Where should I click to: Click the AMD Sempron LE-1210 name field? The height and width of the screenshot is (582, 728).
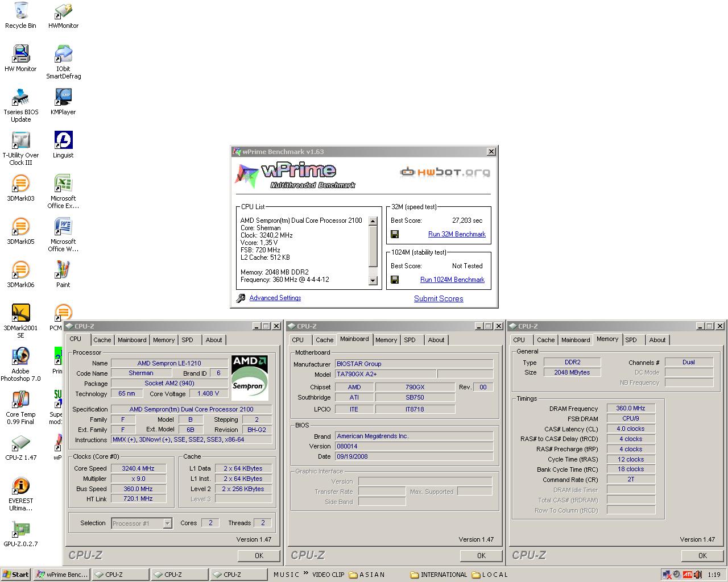[169, 363]
